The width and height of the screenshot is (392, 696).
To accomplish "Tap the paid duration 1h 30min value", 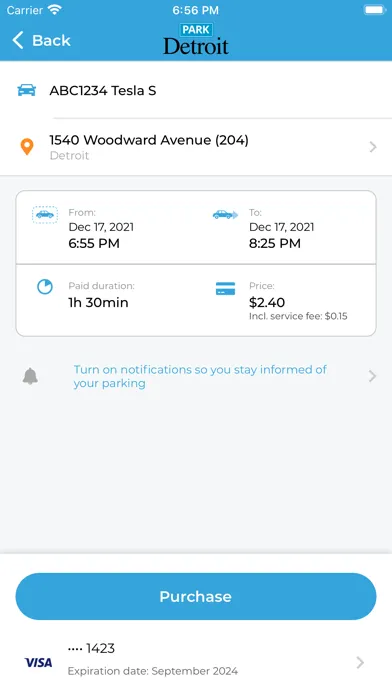I will (98, 302).
